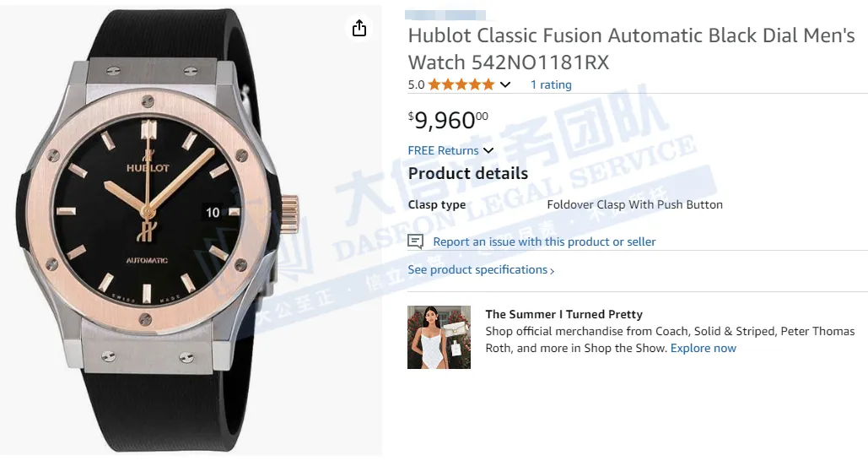
Task: Open the "1 rating" reviews link
Action: pos(551,84)
